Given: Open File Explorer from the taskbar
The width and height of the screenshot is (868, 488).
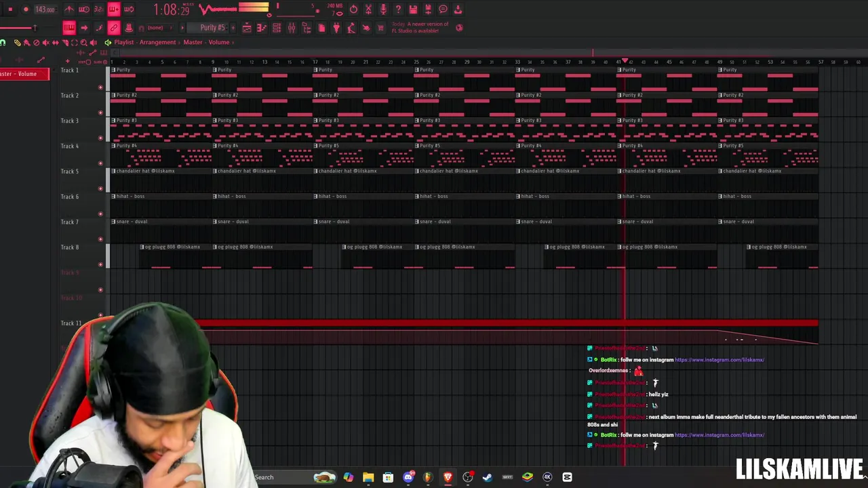Looking at the screenshot, I should (x=368, y=477).
